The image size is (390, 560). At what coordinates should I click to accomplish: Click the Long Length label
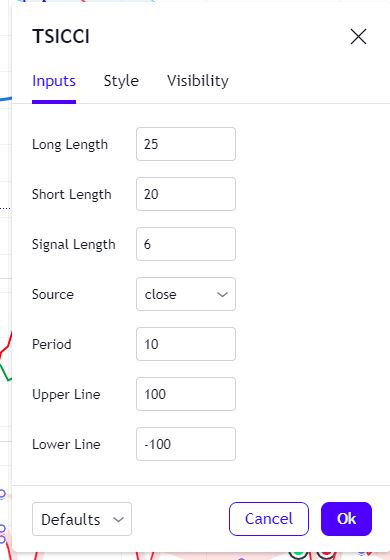click(70, 145)
